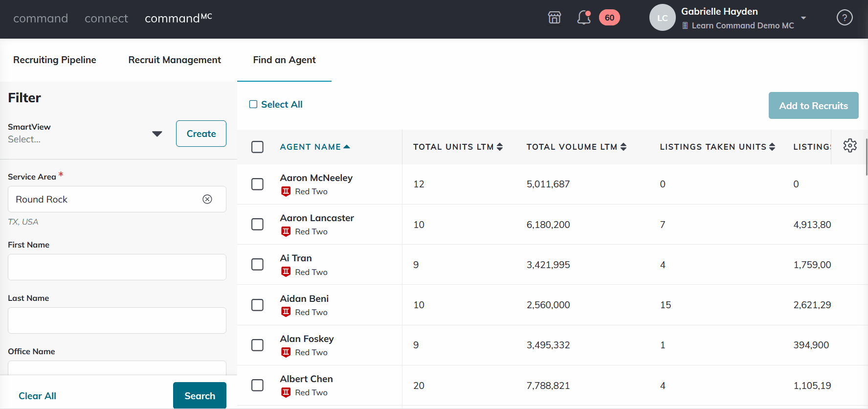Click the Create SmartView button
This screenshot has height=409, width=868.
201,134
